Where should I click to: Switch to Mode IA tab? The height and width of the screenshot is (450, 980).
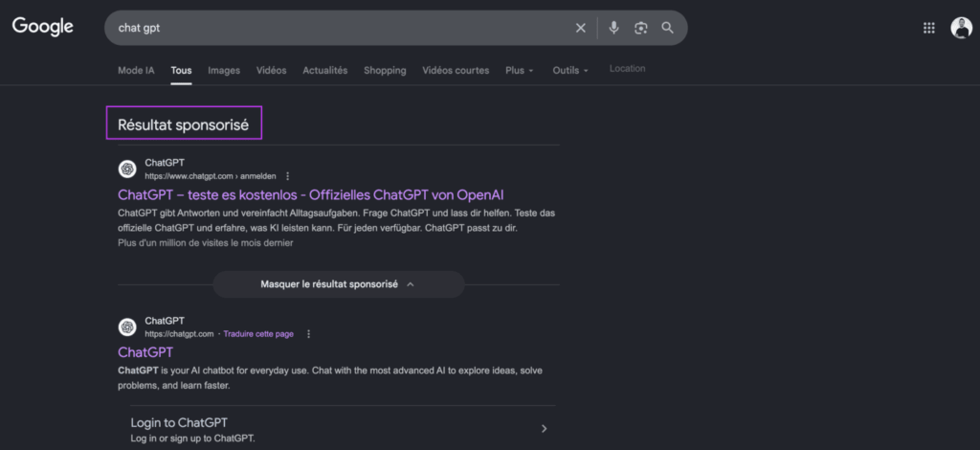(136, 71)
